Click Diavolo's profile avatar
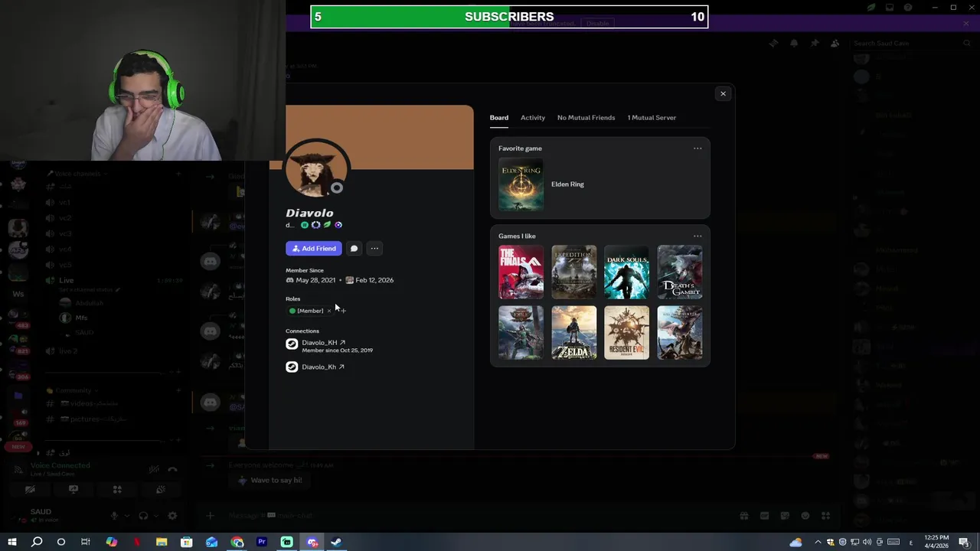This screenshot has width=980, height=551. 316,170
